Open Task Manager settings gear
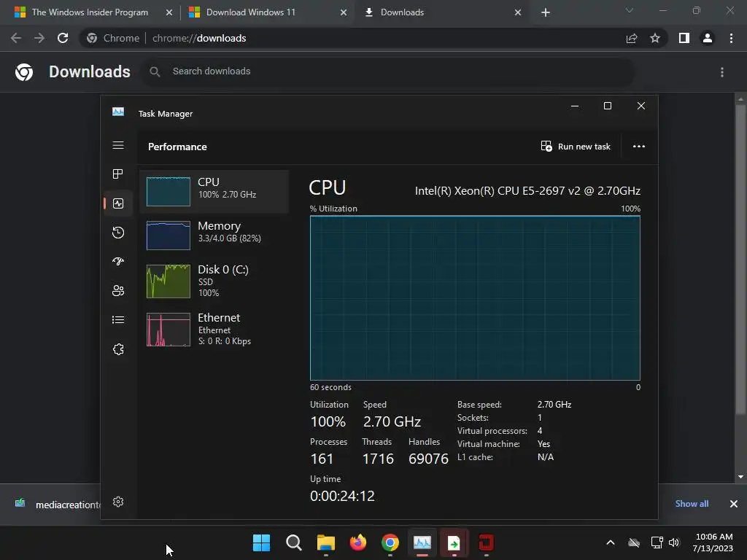 118,502
